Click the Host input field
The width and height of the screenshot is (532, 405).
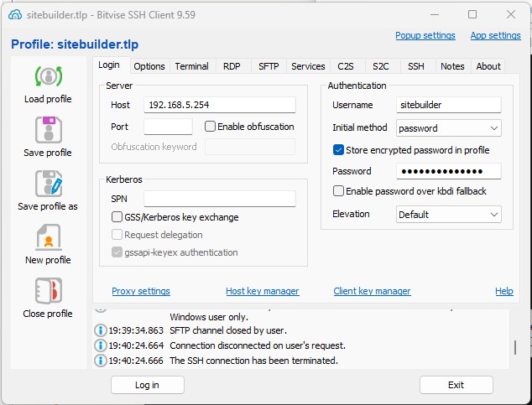pyautogui.click(x=220, y=105)
